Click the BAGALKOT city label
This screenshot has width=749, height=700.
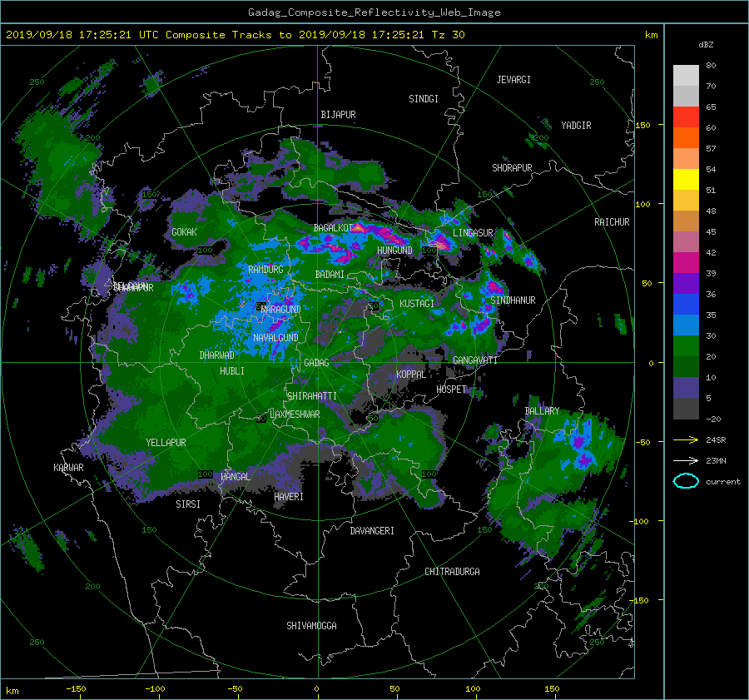pos(333,228)
